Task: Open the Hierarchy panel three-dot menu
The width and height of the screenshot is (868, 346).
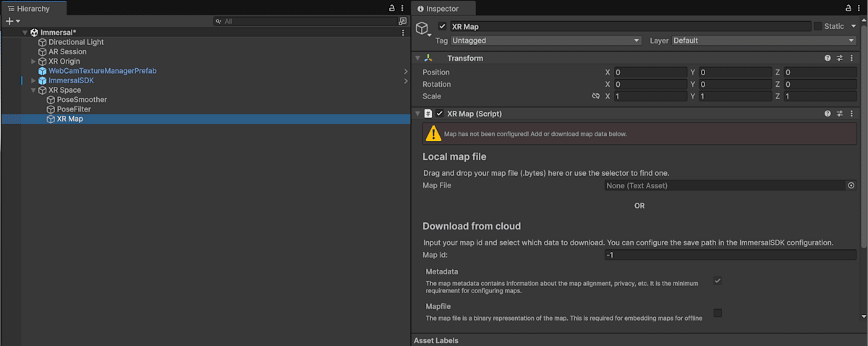Action: [402, 8]
